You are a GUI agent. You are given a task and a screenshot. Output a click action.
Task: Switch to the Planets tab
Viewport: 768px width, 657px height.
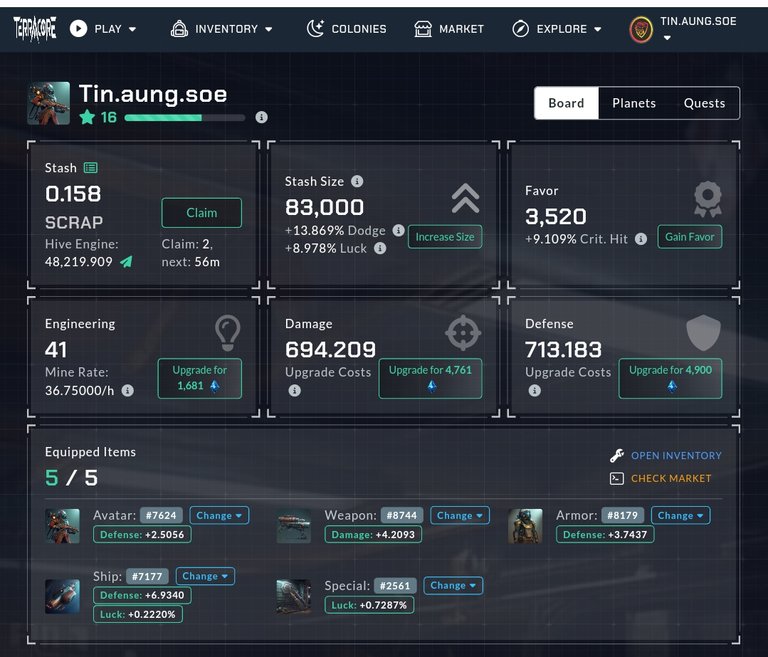coord(634,103)
